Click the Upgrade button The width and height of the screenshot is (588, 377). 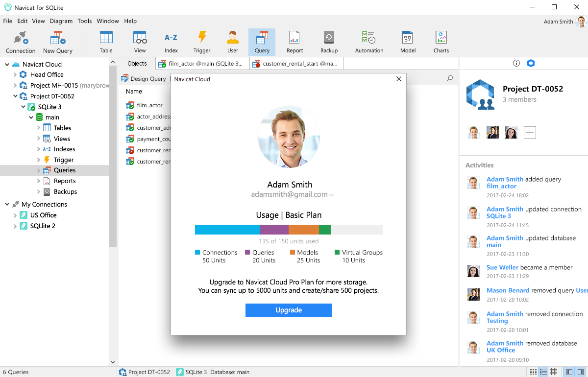tap(289, 310)
